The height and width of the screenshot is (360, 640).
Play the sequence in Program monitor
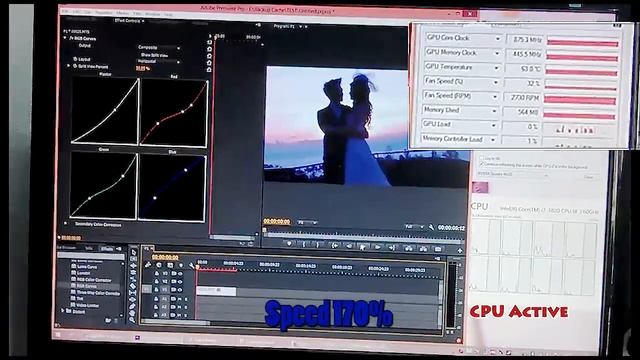(363, 247)
